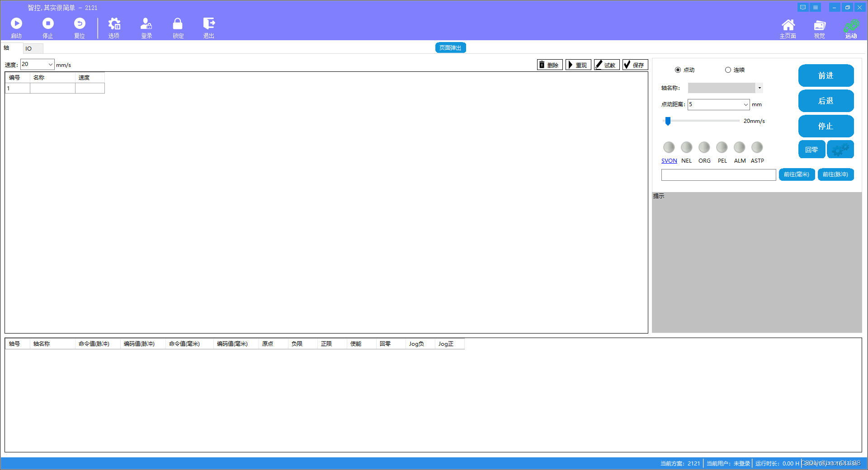The height and width of the screenshot is (470, 868).
Task: Click the 登录 login icon
Action: click(x=146, y=23)
